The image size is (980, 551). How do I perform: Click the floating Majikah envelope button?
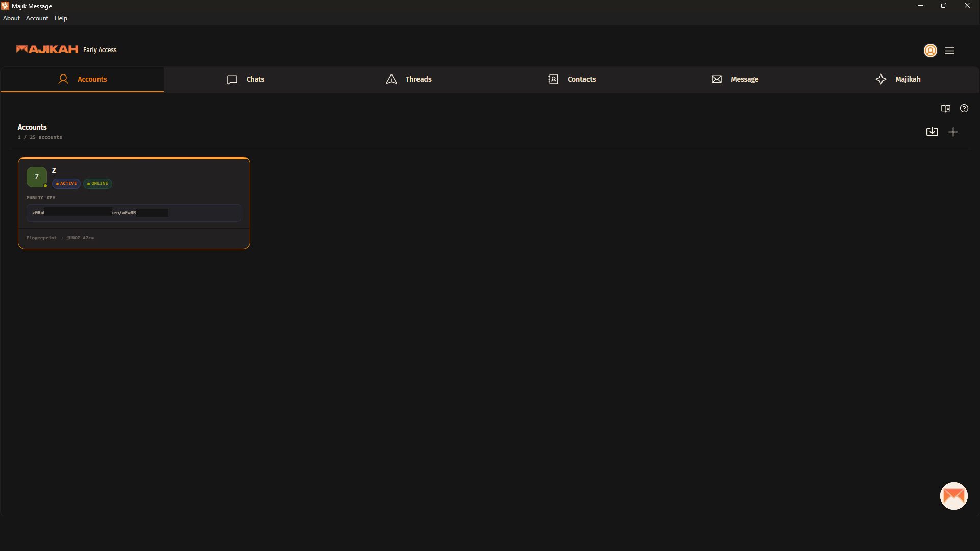click(x=953, y=495)
